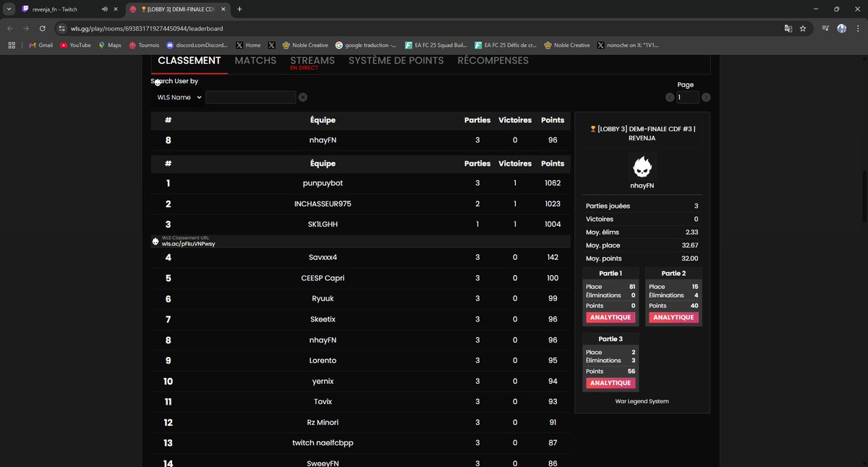The width and height of the screenshot is (868, 467).
Task: Clear the search field with X icon
Action: point(303,97)
